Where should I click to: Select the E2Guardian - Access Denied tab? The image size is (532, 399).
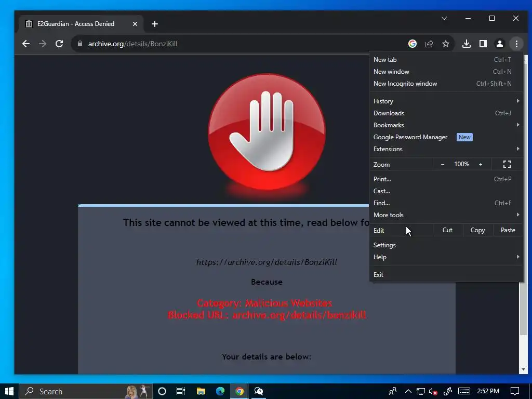click(81, 24)
